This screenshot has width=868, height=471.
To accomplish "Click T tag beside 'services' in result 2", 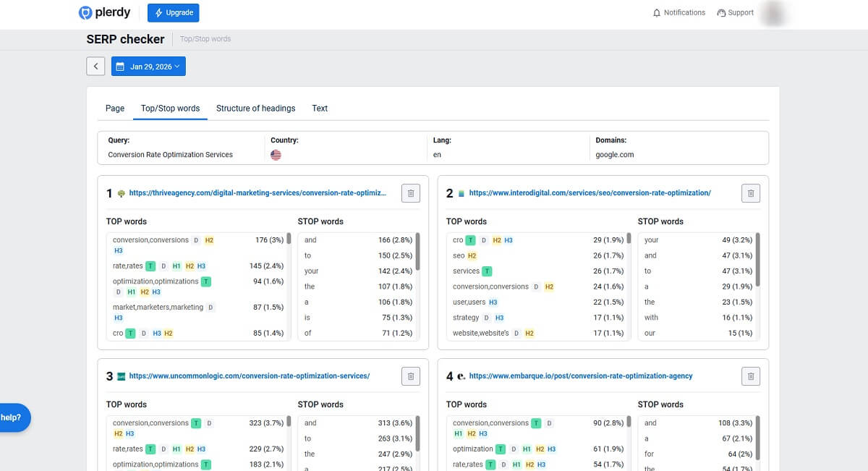I will (487, 271).
